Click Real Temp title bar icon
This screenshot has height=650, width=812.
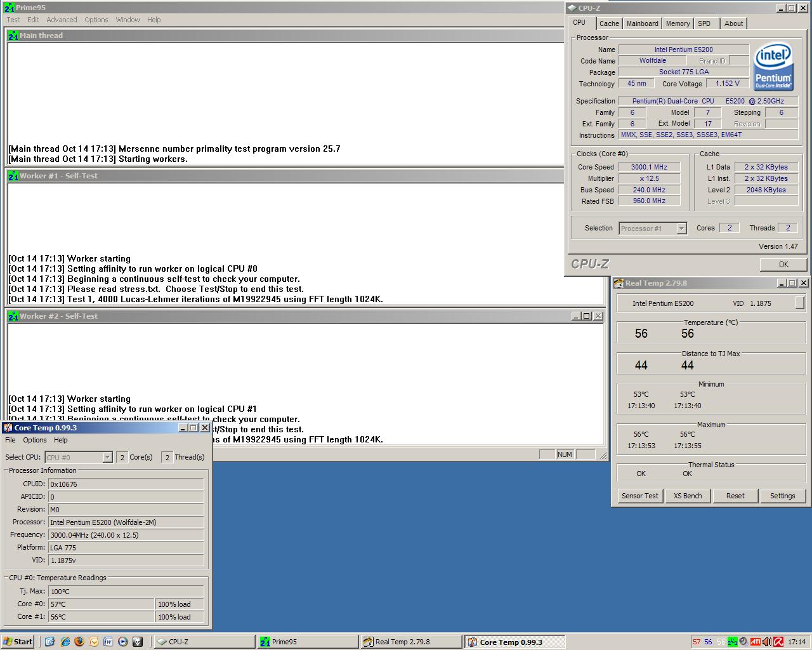click(x=619, y=283)
